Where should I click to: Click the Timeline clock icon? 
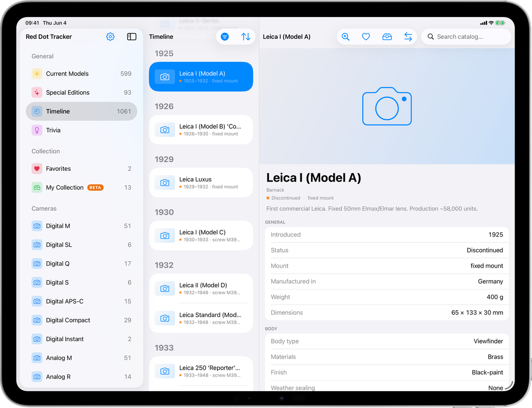click(37, 111)
